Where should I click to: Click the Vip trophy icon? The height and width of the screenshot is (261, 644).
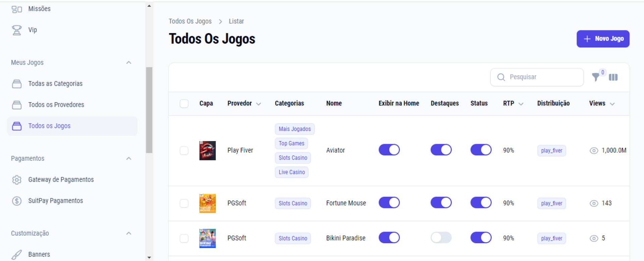[16, 30]
